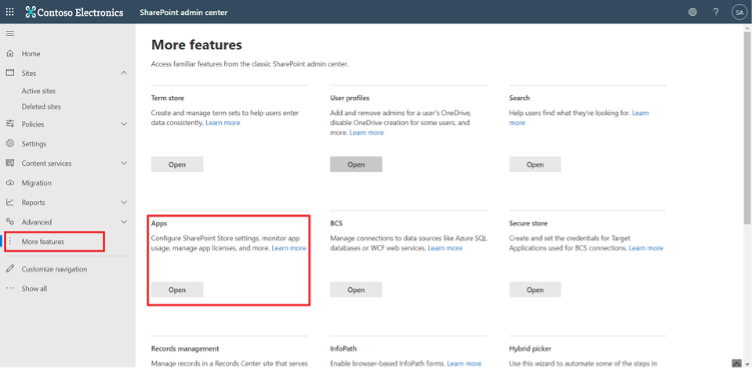Collapse the Sites section chevron
Image resolution: width=753 pixels, height=370 pixels.
(123, 73)
